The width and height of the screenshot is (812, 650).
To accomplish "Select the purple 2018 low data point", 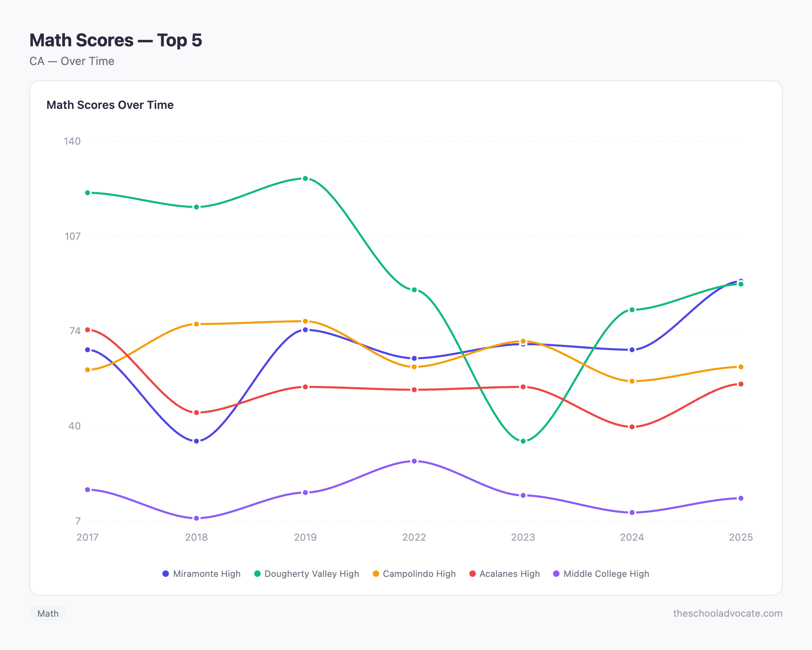I will pos(196,517).
